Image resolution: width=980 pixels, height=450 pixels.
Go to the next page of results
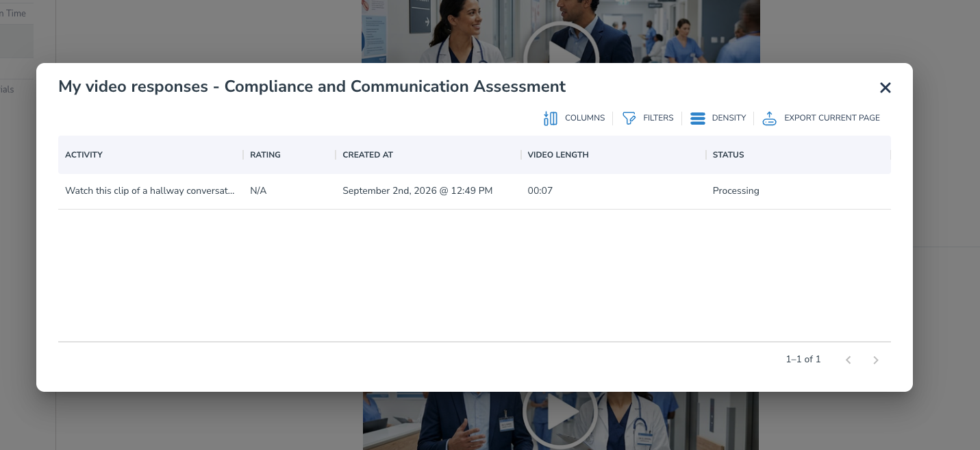(876, 360)
